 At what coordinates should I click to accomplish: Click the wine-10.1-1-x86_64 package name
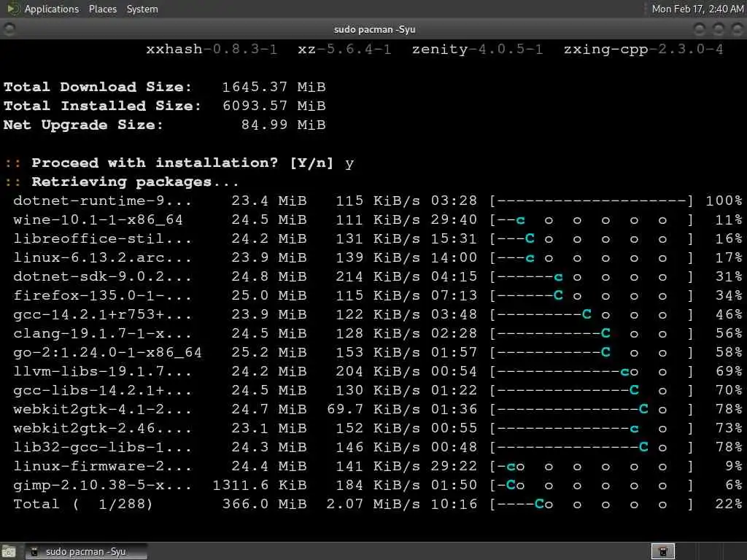(x=98, y=220)
